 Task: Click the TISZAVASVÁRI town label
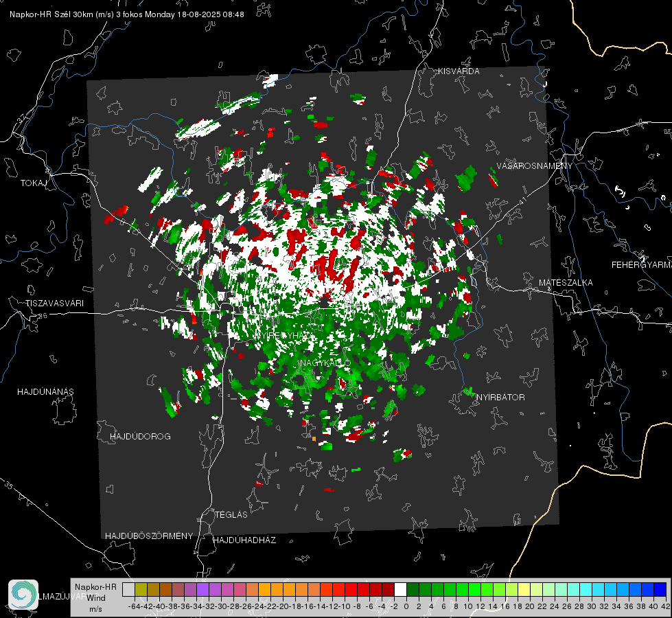click(x=54, y=304)
